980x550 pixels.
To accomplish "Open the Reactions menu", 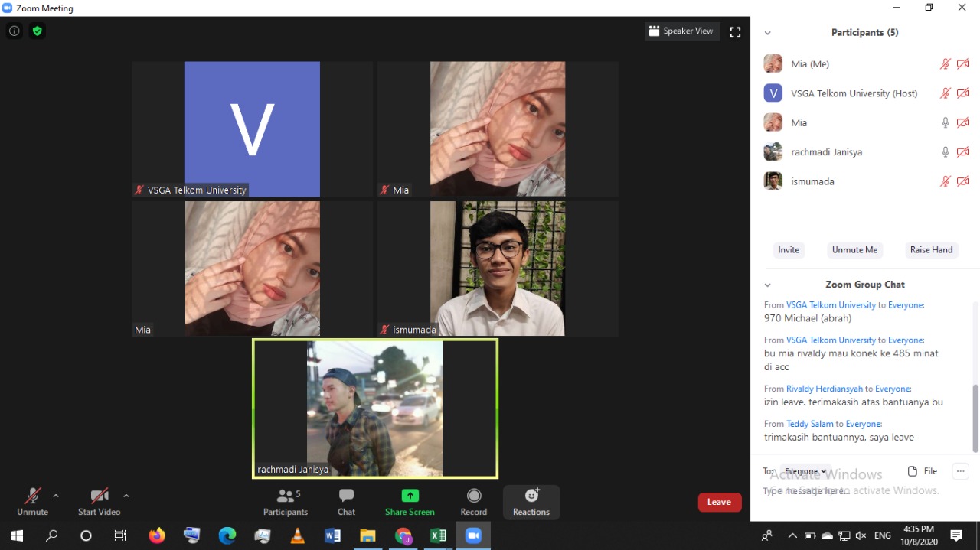I will pyautogui.click(x=531, y=496).
